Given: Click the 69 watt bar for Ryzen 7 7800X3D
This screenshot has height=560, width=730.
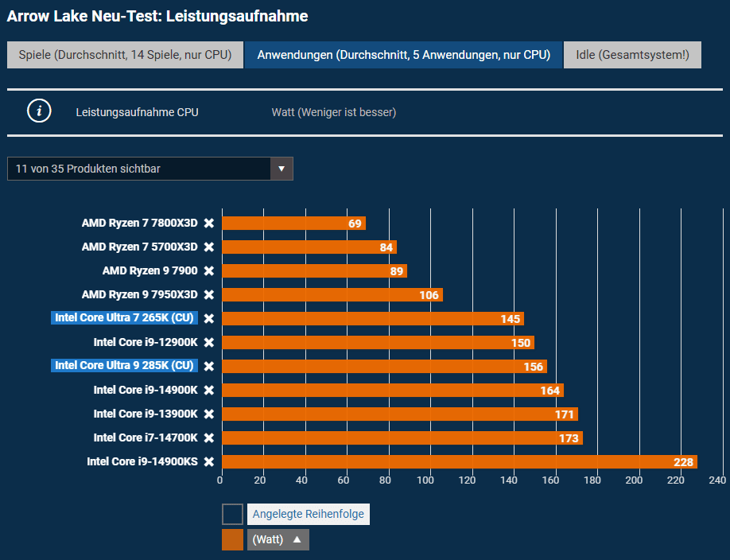Looking at the screenshot, I should pyautogui.click(x=293, y=224).
